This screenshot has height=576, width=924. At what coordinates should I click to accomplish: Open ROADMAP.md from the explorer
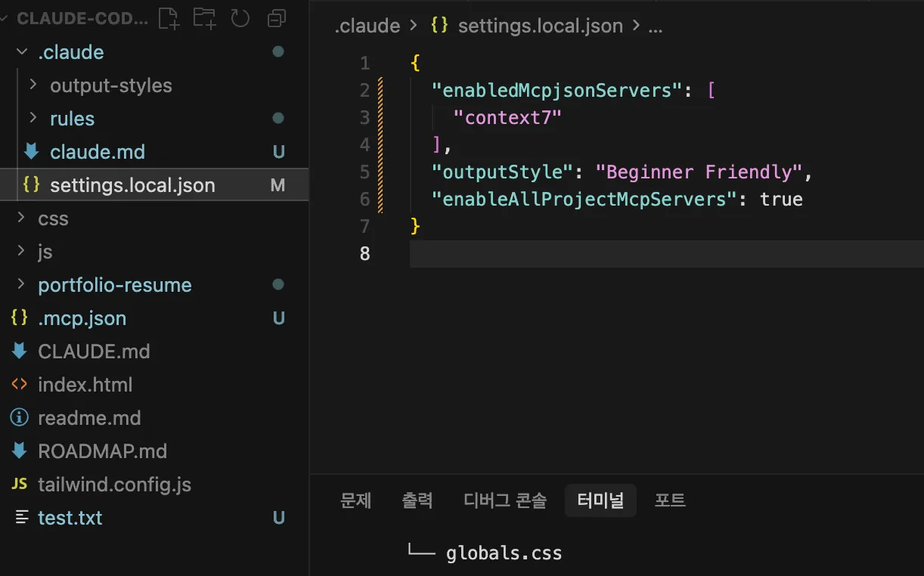(102, 451)
